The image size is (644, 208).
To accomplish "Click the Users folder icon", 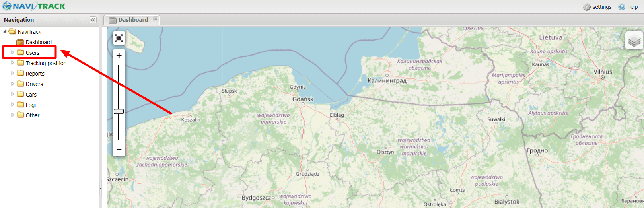I will pos(20,52).
